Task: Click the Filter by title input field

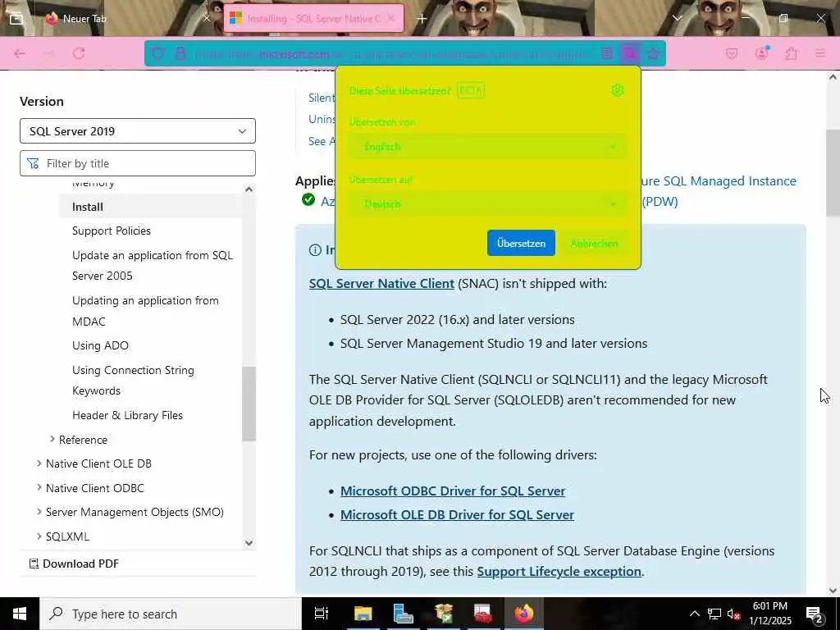Action: (x=138, y=163)
